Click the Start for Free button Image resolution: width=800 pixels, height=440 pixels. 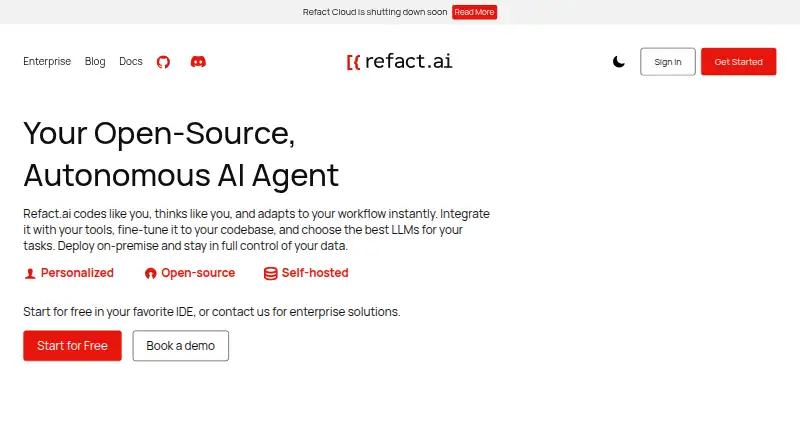[72, 346]
